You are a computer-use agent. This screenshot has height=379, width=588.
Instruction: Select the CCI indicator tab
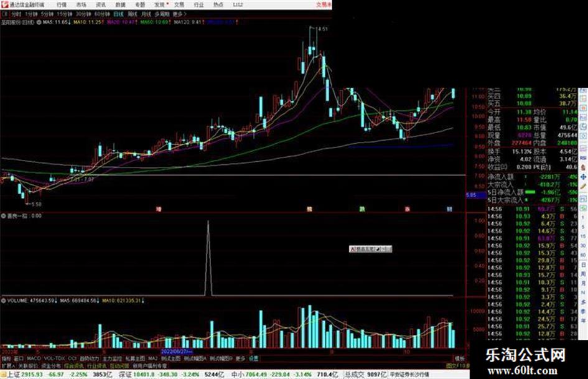pyautogui.click(x=72, y=358)
